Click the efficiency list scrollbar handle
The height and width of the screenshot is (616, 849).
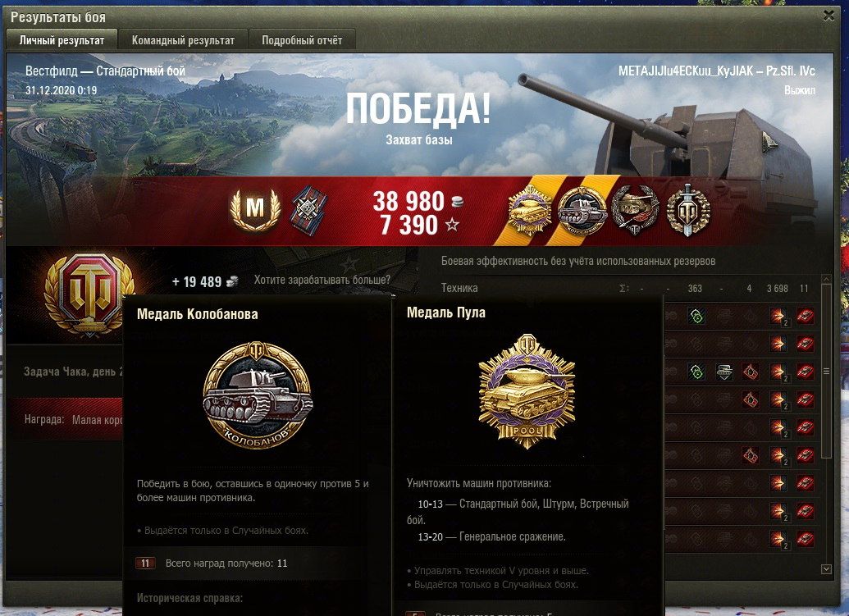[x=826, y=372]
